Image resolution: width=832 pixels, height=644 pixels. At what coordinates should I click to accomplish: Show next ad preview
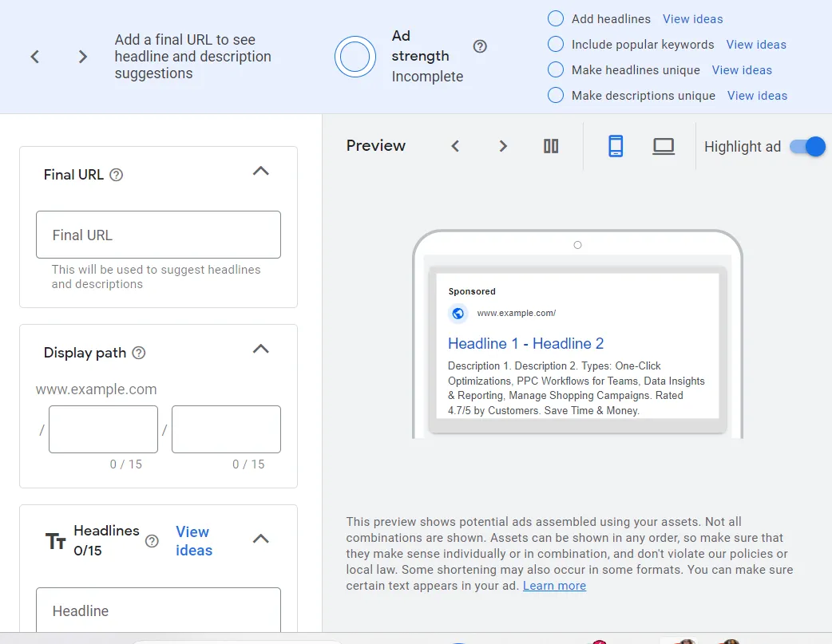503,146
